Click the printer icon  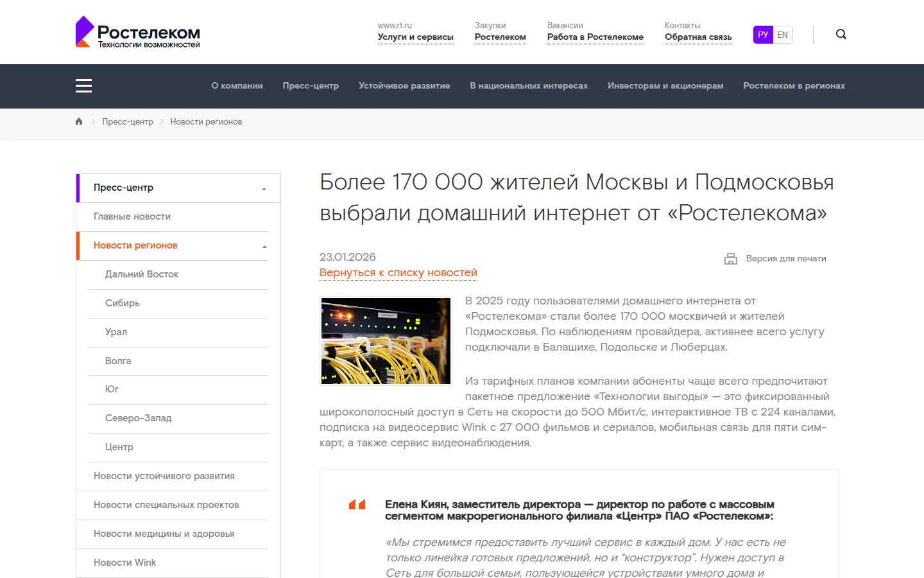731,259
